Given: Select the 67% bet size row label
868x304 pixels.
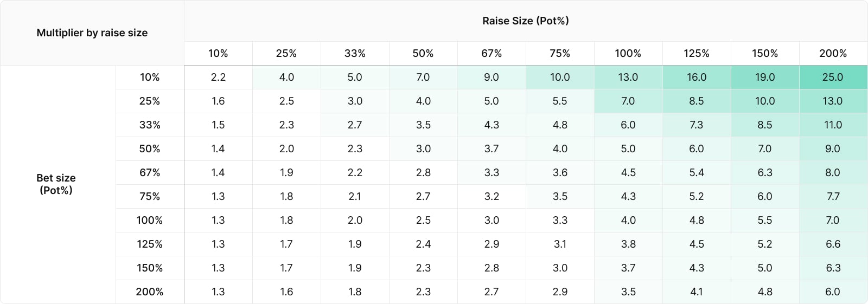Looking at the screenshot, I should 150,172.
